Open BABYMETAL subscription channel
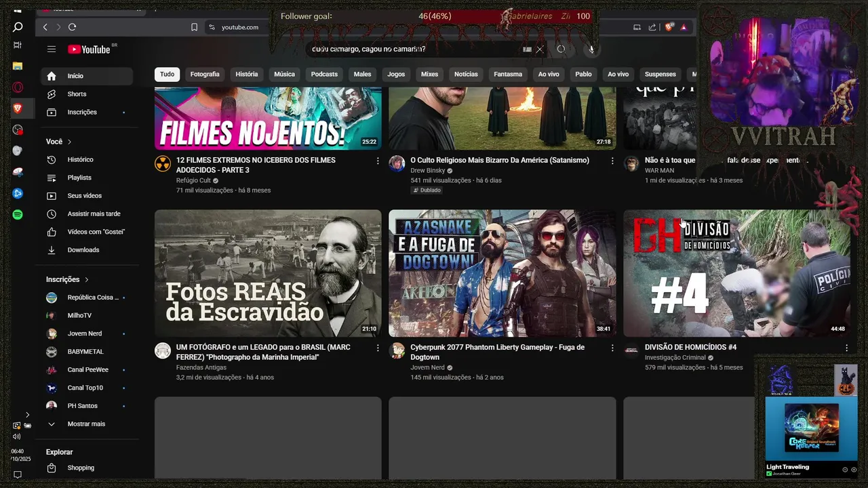This screenshot has width=868, height=488. (87, 352)
